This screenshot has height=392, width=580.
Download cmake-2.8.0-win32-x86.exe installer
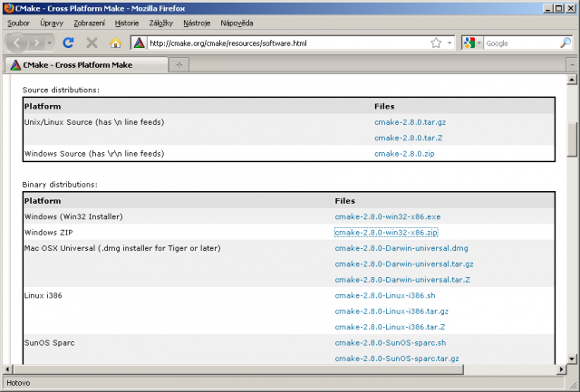coord(388,217)
